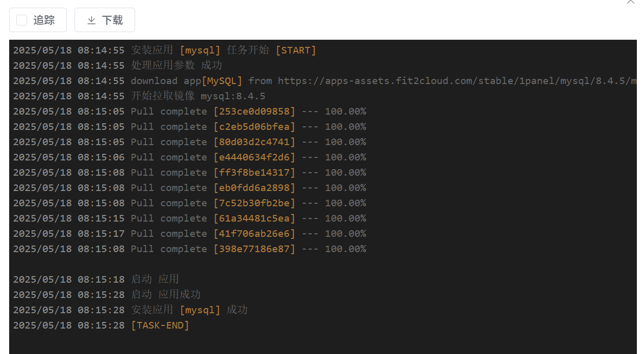Screen dimensions: 644x354
Task: Click the 100.00% progress of layer 398e77186e87
Action: pyautogui.click(x=345, y=249)
